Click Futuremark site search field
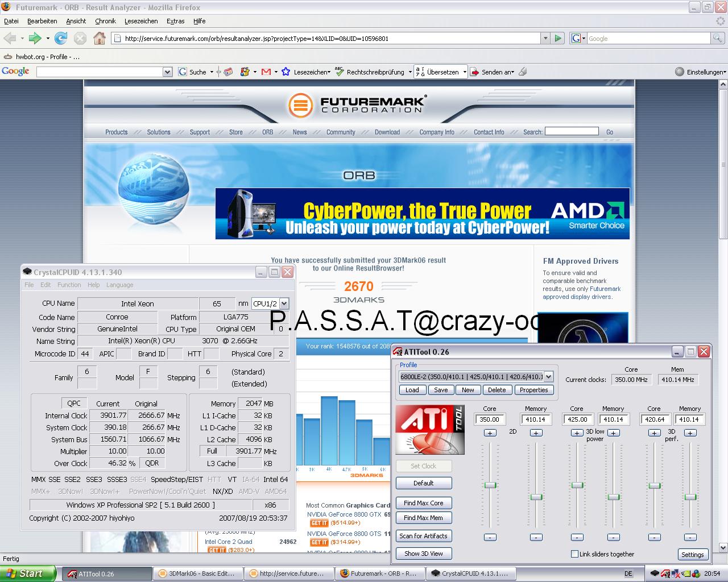 572,131
